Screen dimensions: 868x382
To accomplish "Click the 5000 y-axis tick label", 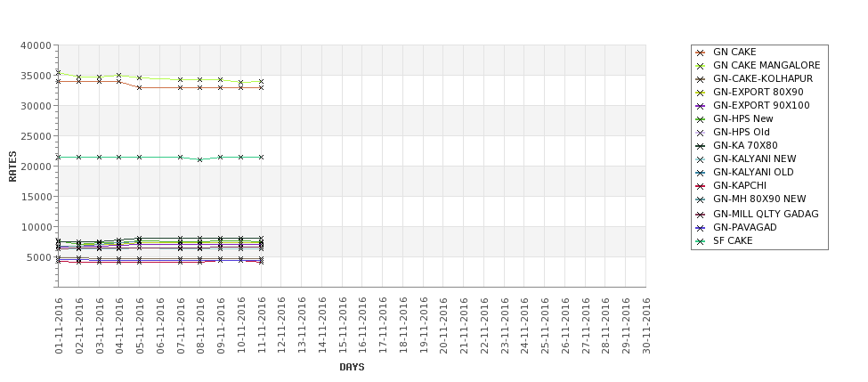I will [x=39, y=257].
